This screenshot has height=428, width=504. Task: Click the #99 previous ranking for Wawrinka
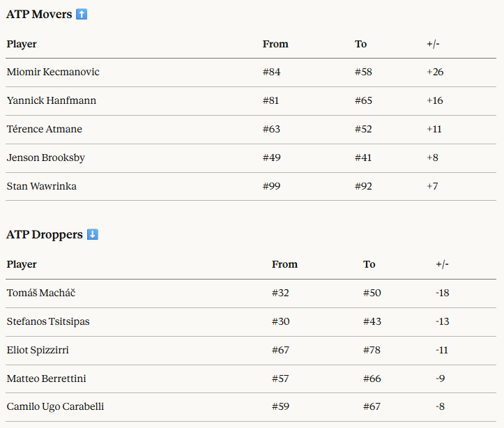[271, 186]
